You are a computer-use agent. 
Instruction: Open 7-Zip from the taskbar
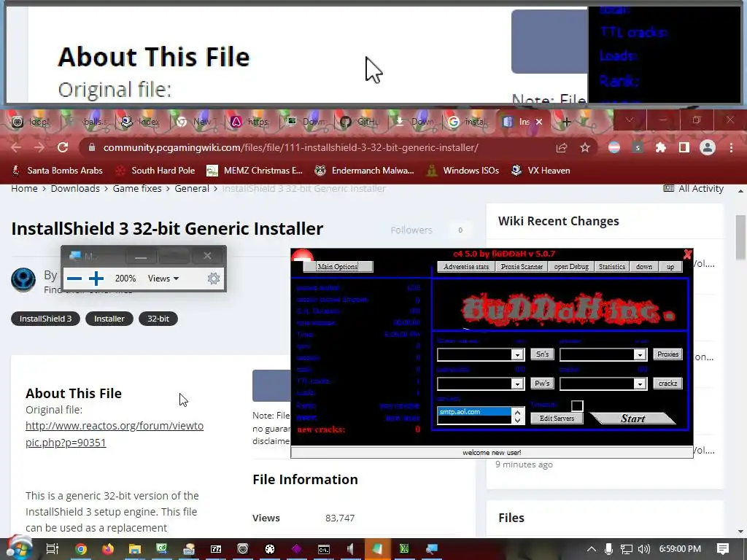coord(216,549)
